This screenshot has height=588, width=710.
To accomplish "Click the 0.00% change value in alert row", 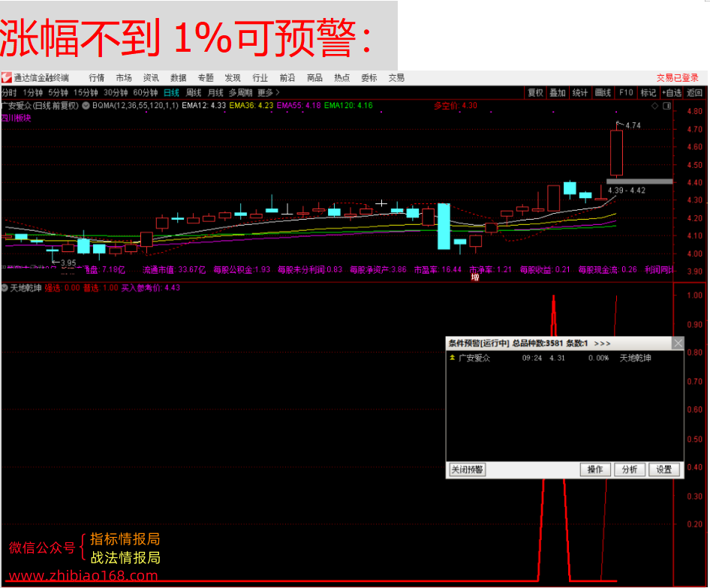I will 599,358.
